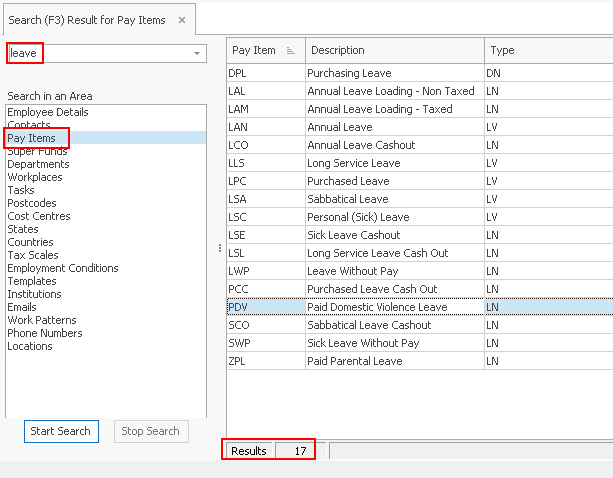Image resolution: width=613 pixels, height=478 pixels.
Task: Sort by the Type column header
Action: (548, 50)
